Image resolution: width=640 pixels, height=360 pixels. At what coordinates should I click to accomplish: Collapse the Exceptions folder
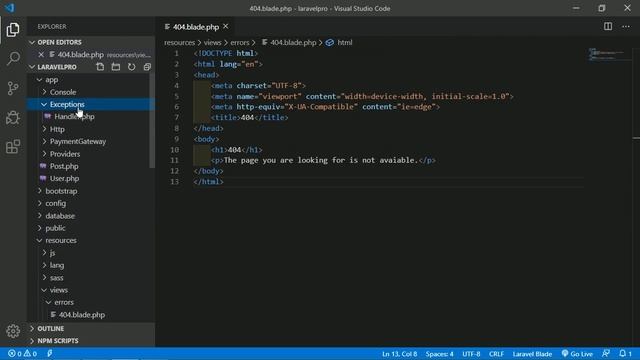44,104
